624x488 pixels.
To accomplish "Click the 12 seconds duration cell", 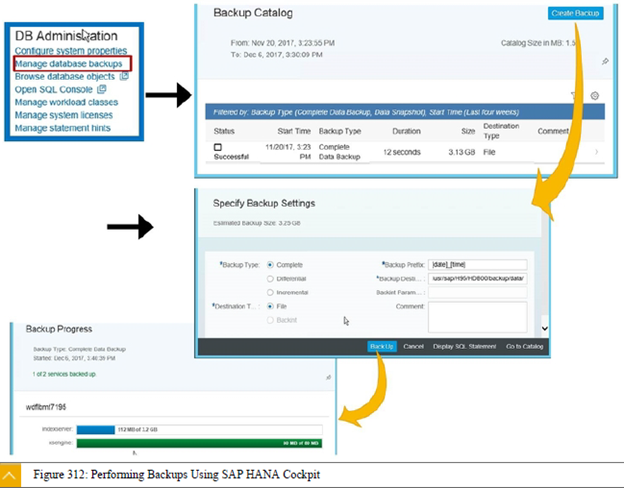I will [402, 152].
